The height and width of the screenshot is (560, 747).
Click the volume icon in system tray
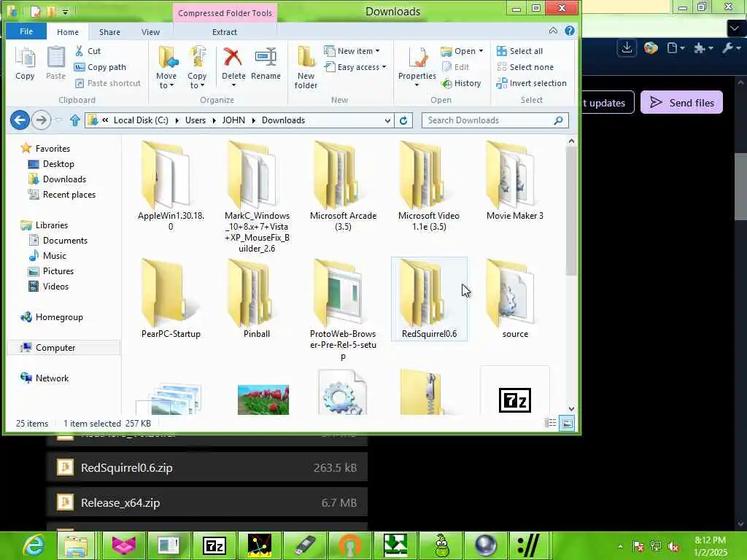673,546
